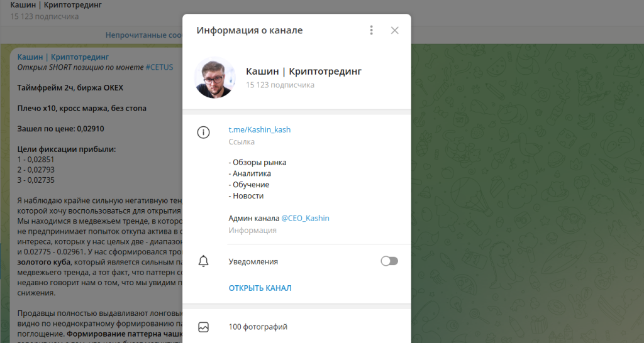Toggle the Уведомления notifications switch
Screen dimensions: 644x343
coord(389,261)
